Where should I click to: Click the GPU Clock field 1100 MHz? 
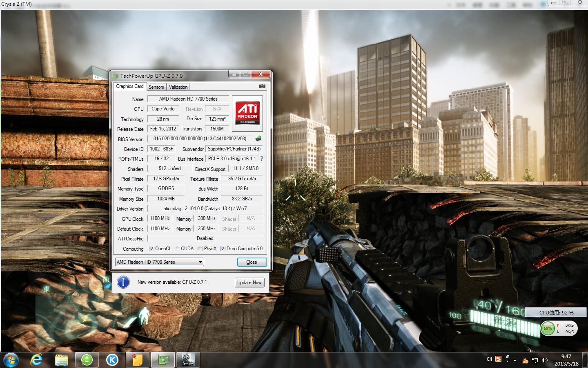tap(160, 218)
